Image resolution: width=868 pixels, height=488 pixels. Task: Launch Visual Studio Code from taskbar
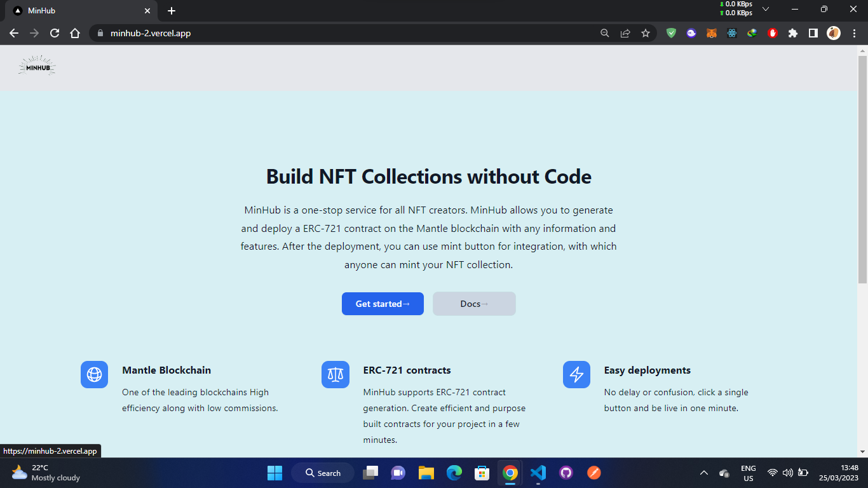click(538, 473)
